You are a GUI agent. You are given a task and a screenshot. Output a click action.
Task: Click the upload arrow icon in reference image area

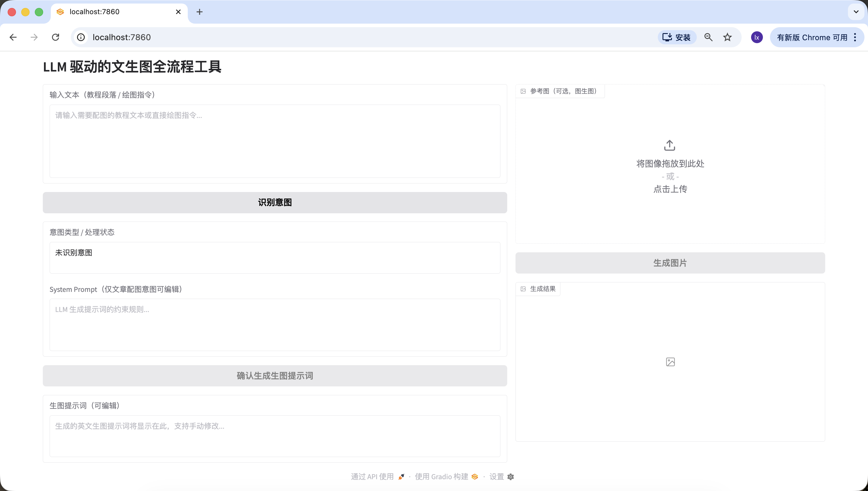point(670,145)
